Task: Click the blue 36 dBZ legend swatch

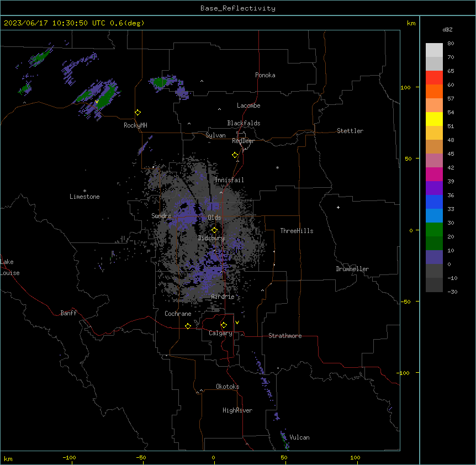Action: [434, 202]
